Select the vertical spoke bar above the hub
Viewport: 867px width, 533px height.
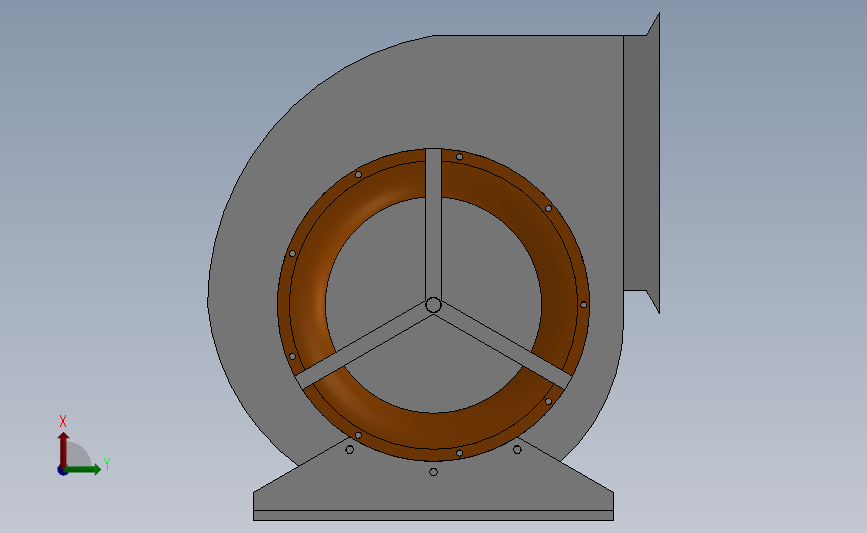pyautogui.click(x=434, y=223)
